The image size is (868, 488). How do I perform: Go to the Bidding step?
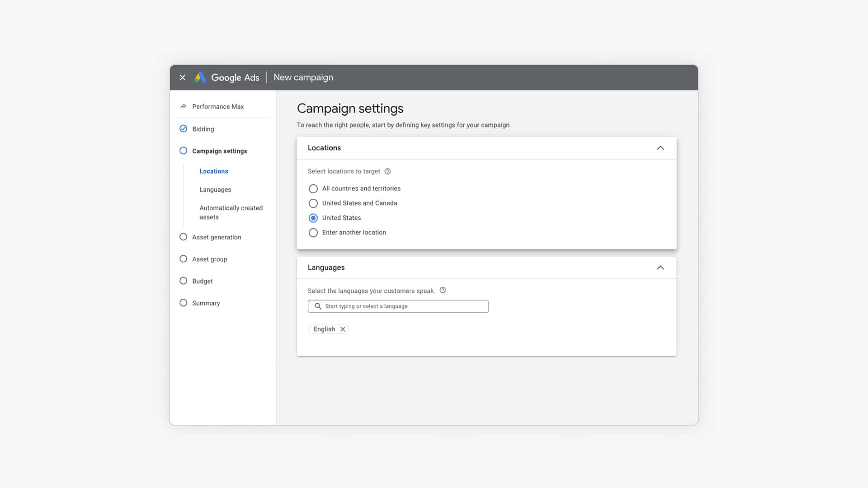(x=203, y=129)
